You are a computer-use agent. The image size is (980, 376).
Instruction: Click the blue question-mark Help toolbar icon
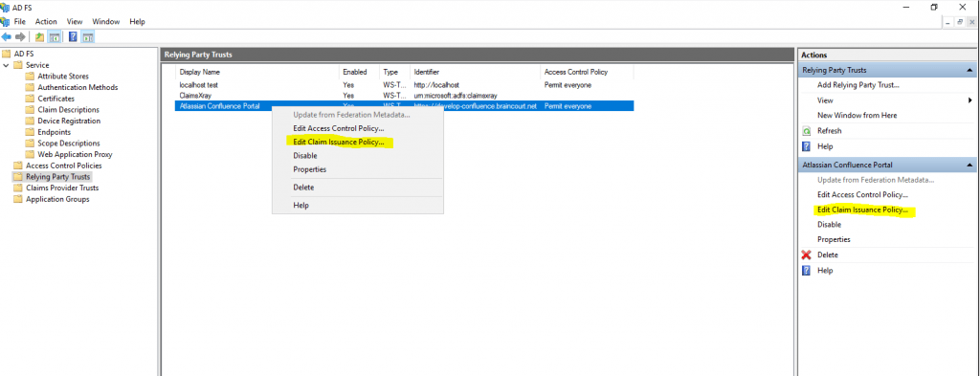(x=73, y=37)
